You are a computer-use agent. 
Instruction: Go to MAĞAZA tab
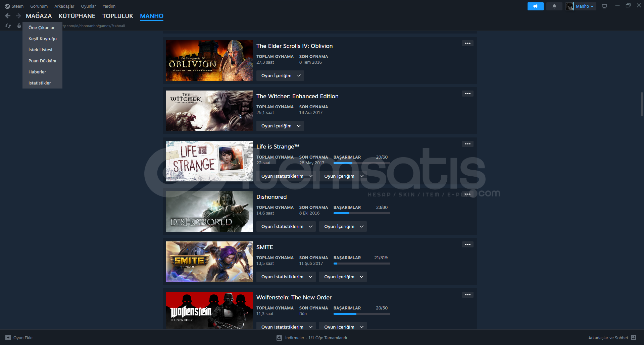[x=39, y=16]
